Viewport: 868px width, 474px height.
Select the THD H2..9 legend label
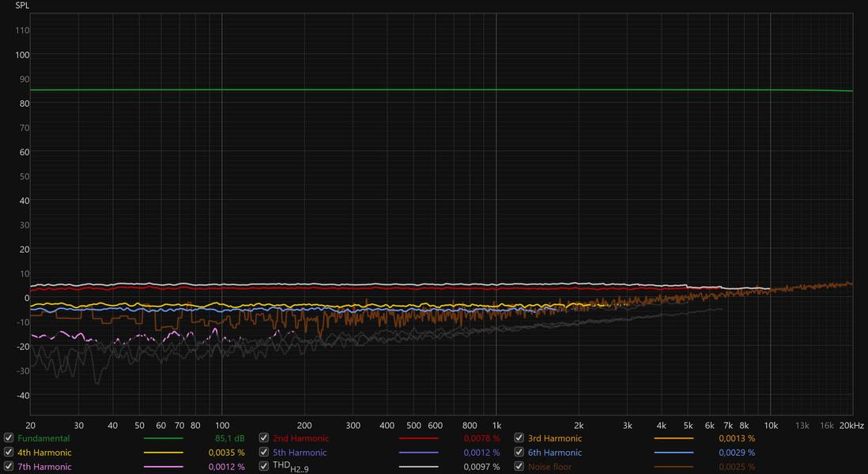click(x=291, y=468)
